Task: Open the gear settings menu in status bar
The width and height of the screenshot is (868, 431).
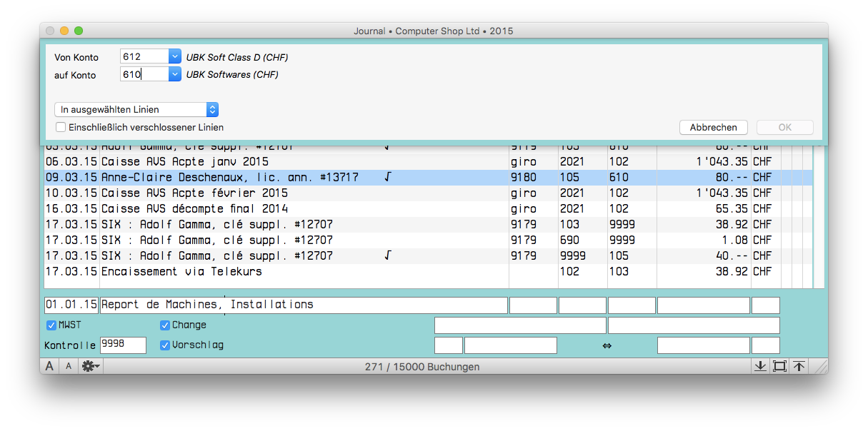Action: [x=91, y=366]
